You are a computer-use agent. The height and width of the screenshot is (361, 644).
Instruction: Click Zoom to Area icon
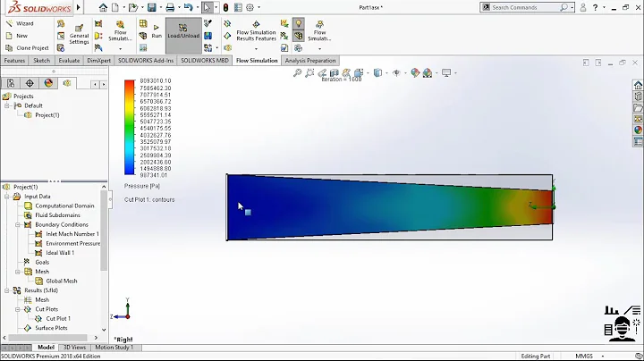click(309, 73)
